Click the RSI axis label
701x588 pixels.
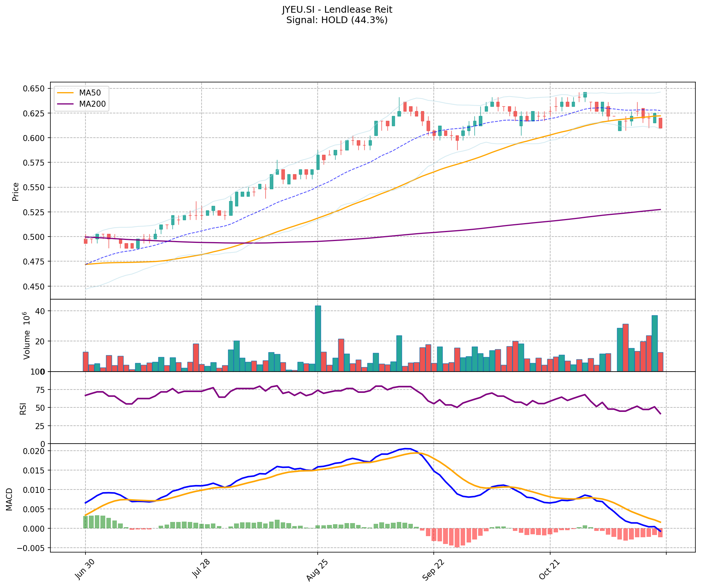[23, 408]
